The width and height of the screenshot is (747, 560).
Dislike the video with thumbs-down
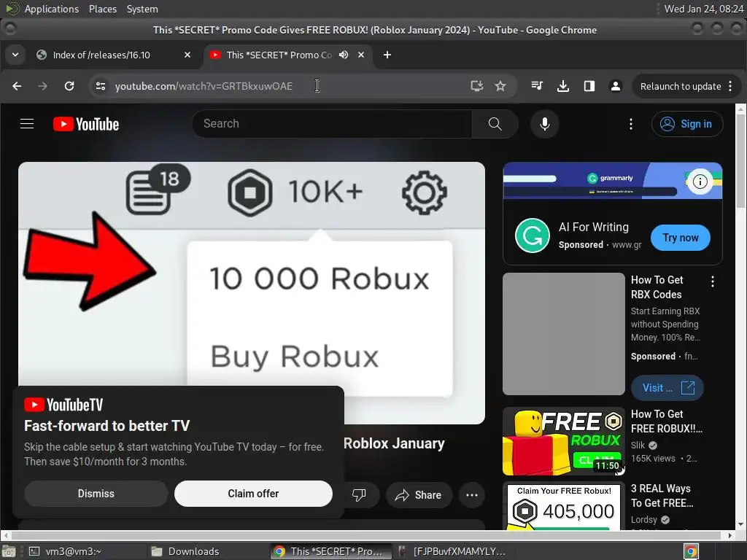[359, 495]
